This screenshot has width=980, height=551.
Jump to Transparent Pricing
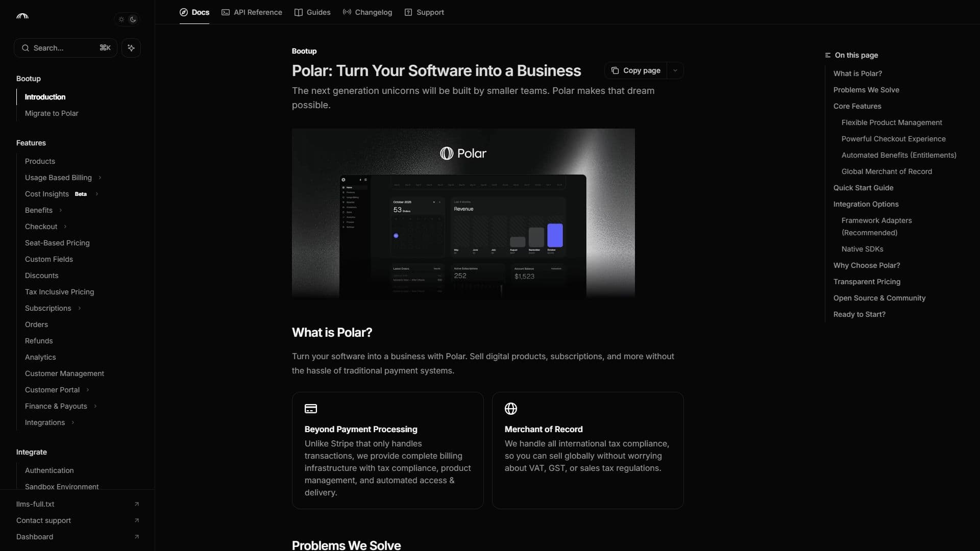point(867,282)
